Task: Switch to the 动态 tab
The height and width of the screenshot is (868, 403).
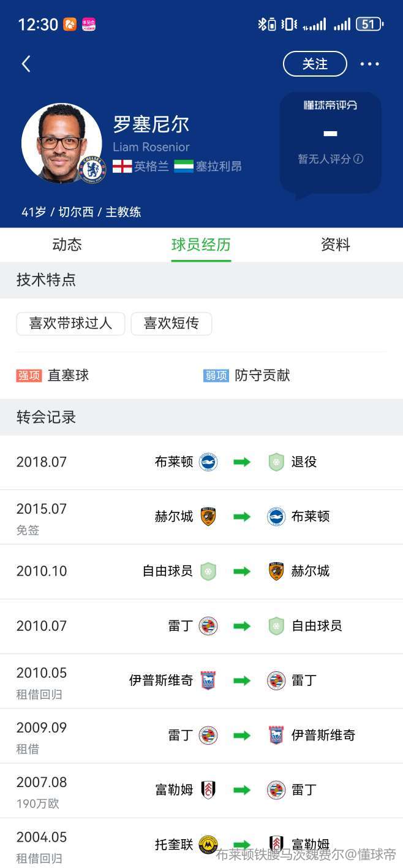Action: pos(67,245)
